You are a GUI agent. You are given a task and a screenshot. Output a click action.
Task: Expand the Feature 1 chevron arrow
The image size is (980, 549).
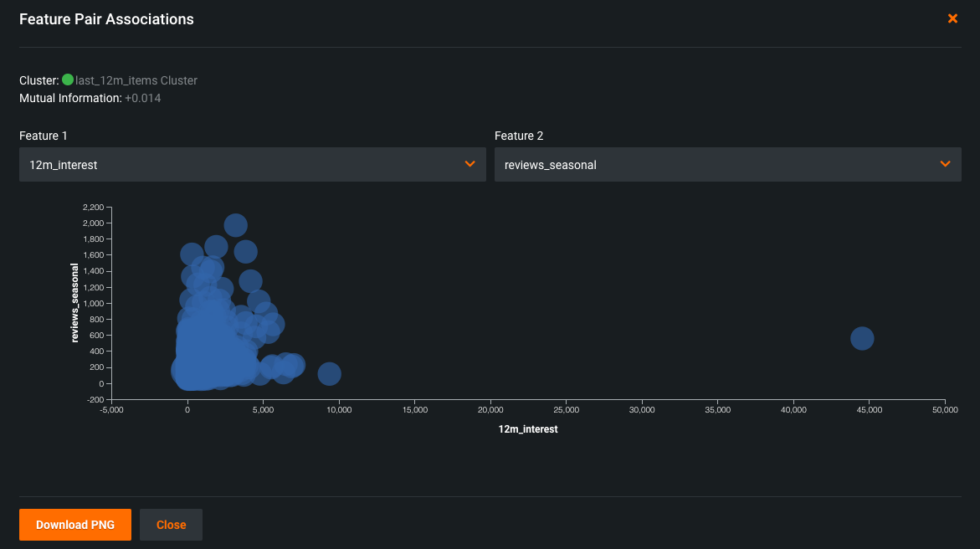tap(469, 164)
